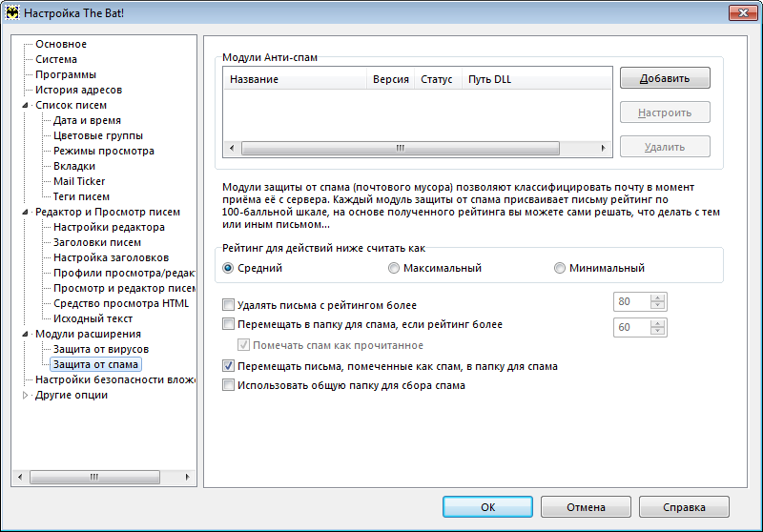This screenshot has height=532, width=763.
Task: Uncheck Перемещать письма, помеченные как спам
Action: click(228, 366)
